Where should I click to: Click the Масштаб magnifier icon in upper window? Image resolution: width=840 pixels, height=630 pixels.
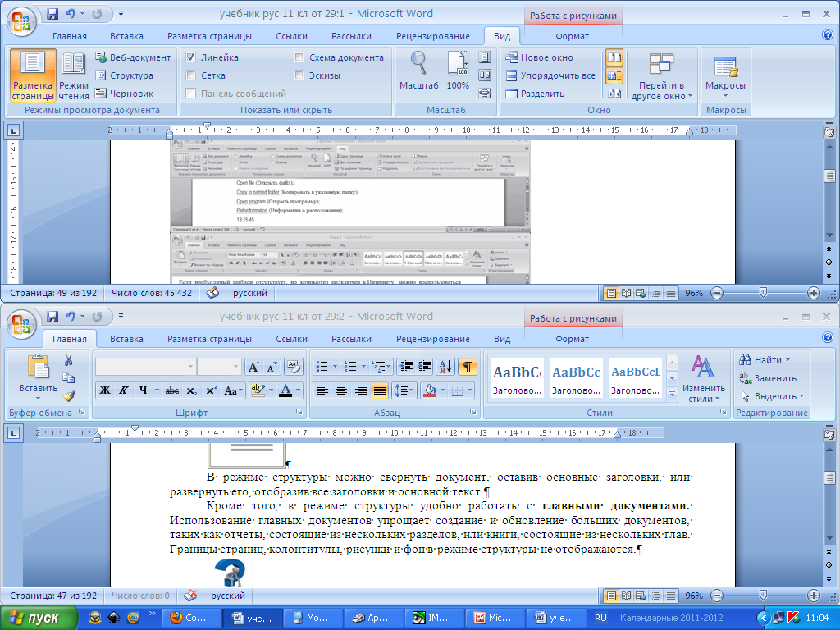pyautogui.click(x=418, y=71)
